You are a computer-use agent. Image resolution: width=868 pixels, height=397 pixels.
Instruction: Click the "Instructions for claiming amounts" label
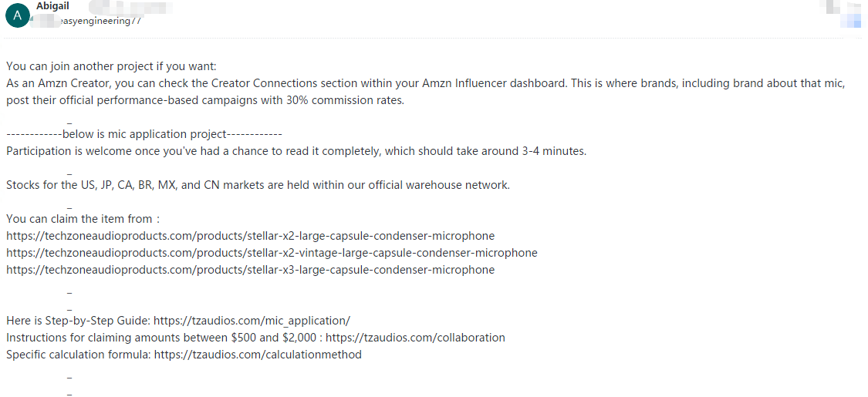click(x=159, y=338)
